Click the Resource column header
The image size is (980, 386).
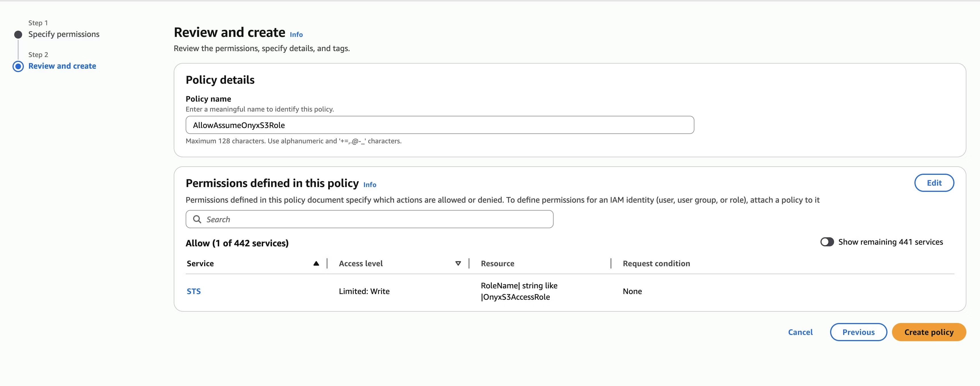pos(497,263)
